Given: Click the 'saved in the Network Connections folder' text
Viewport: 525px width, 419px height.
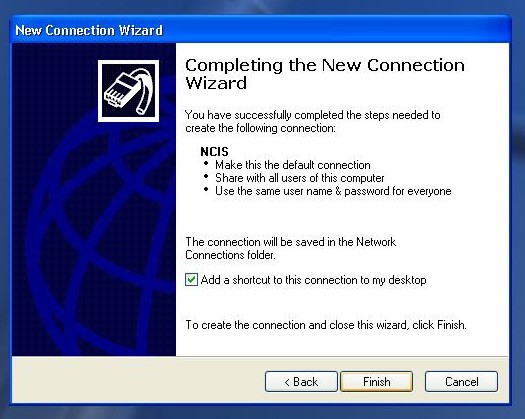Looking at the screenshot, I should pyautogui.click(x=291, y=248).
